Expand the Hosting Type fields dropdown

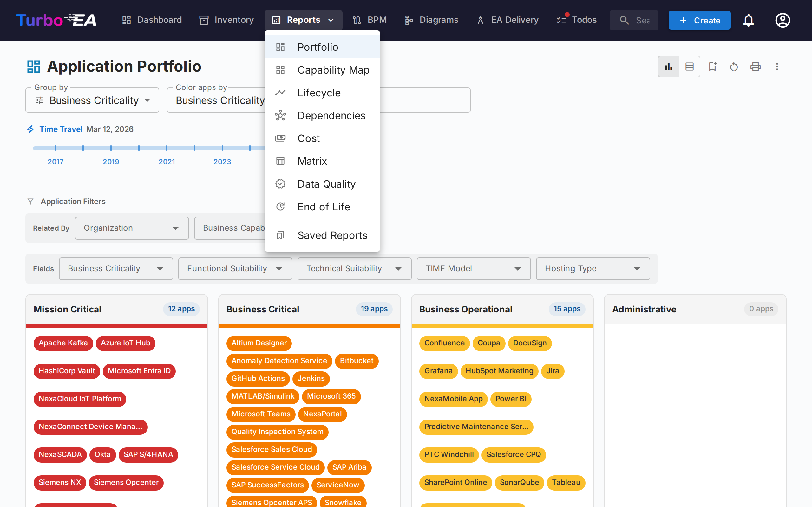coord(593,268)
